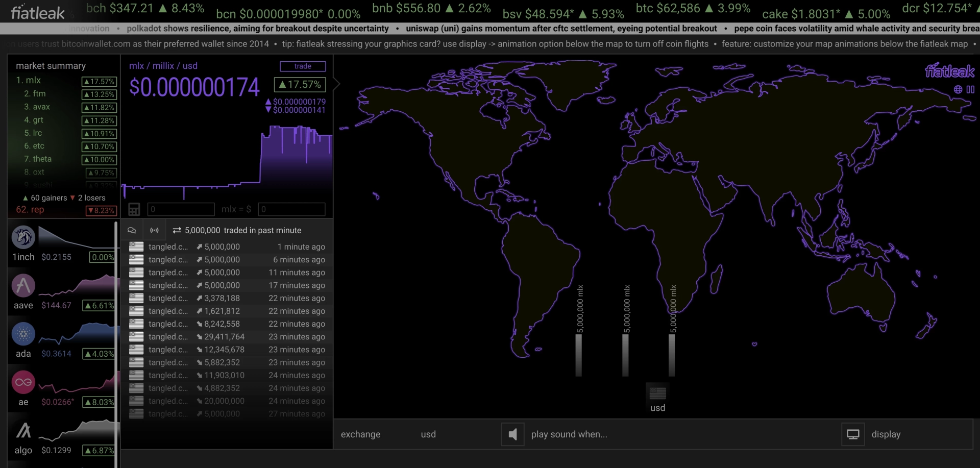Open the usd currency selector
This screenshot has width=980, height=468.
[x=428, y=434]
